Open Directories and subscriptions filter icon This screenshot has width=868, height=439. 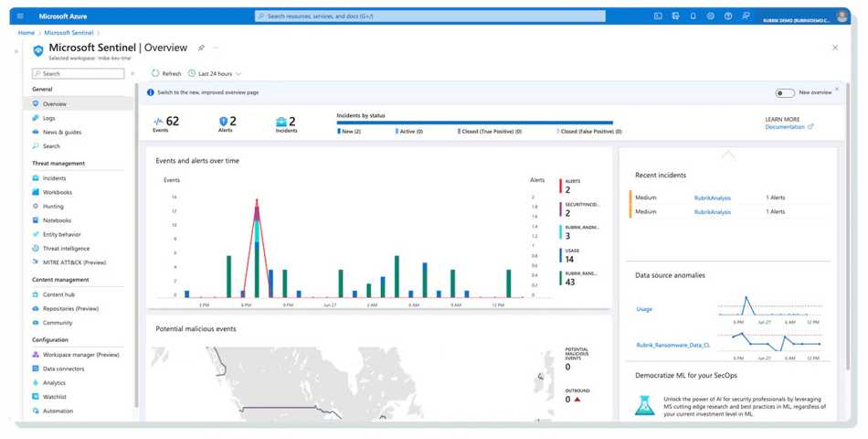click(x=675, y=16)
